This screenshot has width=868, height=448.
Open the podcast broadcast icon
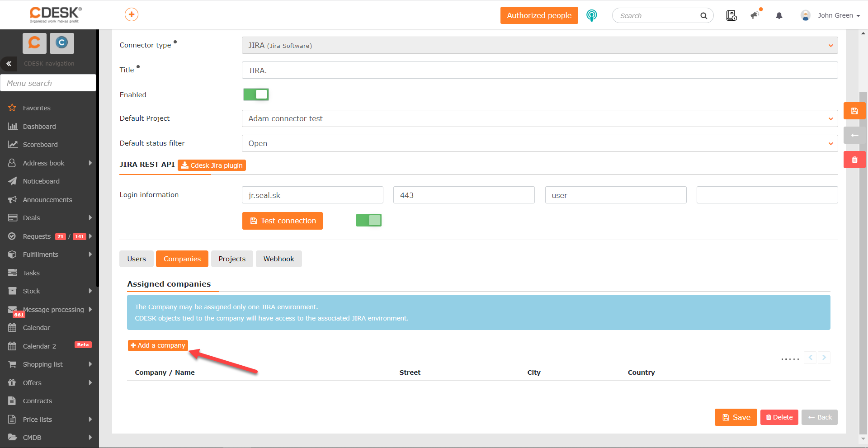591,15
